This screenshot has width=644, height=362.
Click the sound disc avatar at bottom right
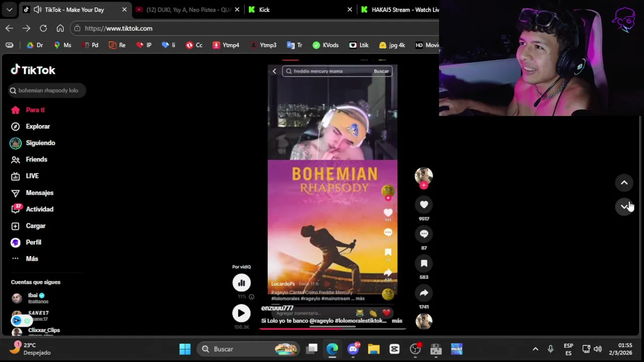pyautogui.click(x=424, y=321)
